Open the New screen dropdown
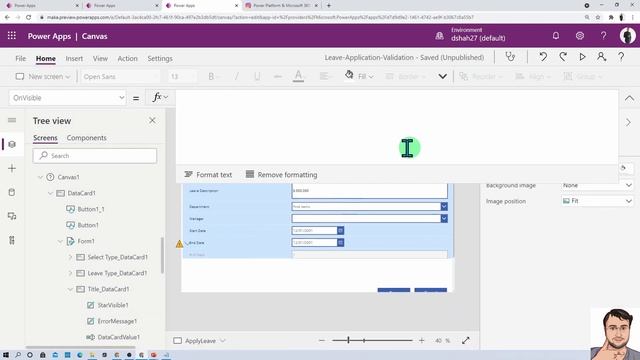Viewport: 640px width, 360px height. [43, 76]
